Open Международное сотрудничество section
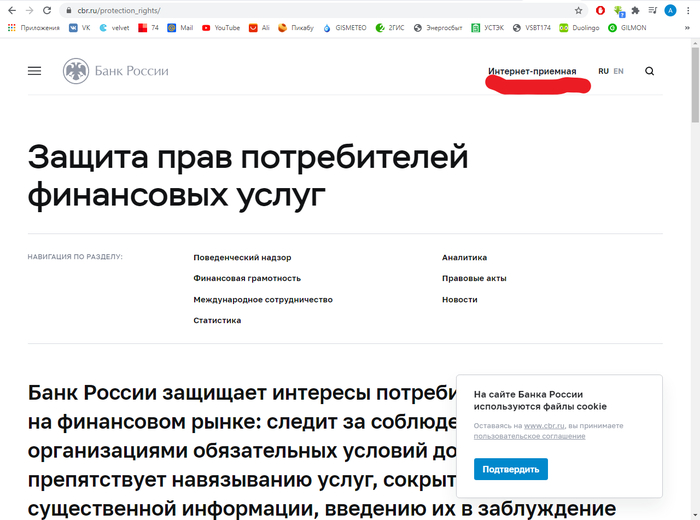The width and height of the screenshot is (700, 520). pos(263,300)
